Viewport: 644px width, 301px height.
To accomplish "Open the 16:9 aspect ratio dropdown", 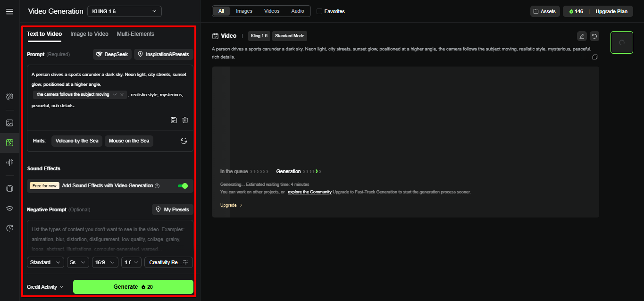I will coord(105,262).
